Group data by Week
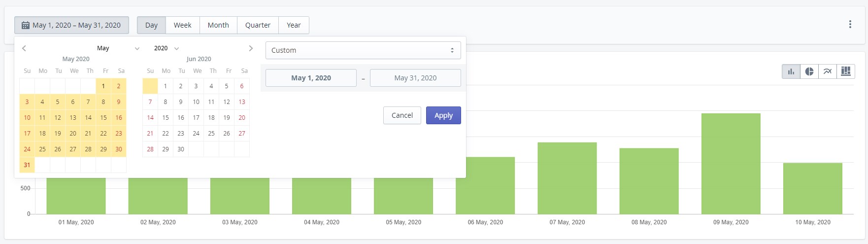 (182, 25)
